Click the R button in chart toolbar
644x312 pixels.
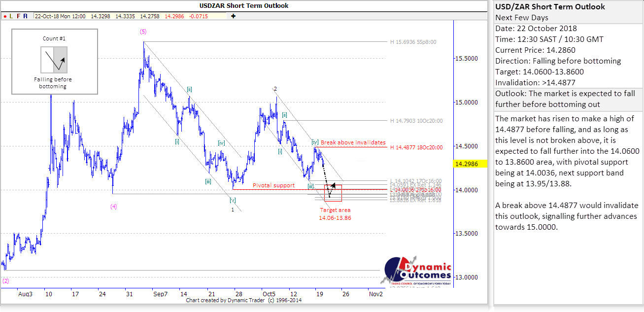[25, 16]
